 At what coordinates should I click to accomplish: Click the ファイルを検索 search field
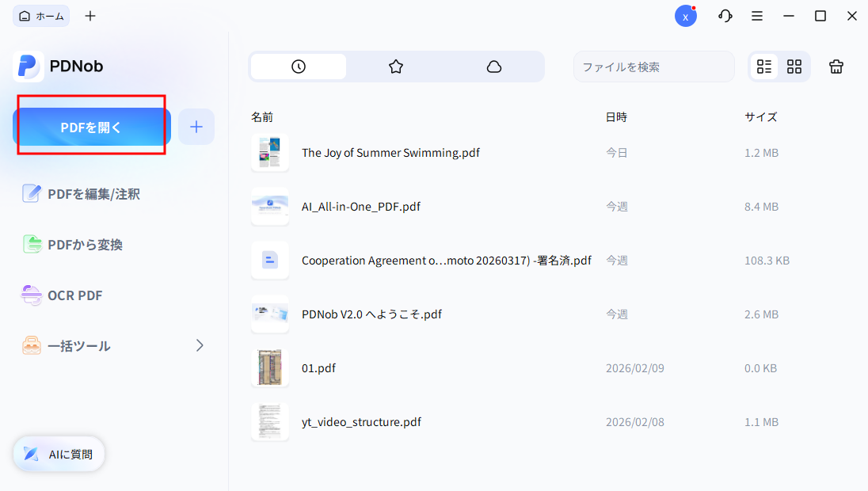[x=654, y=67]
